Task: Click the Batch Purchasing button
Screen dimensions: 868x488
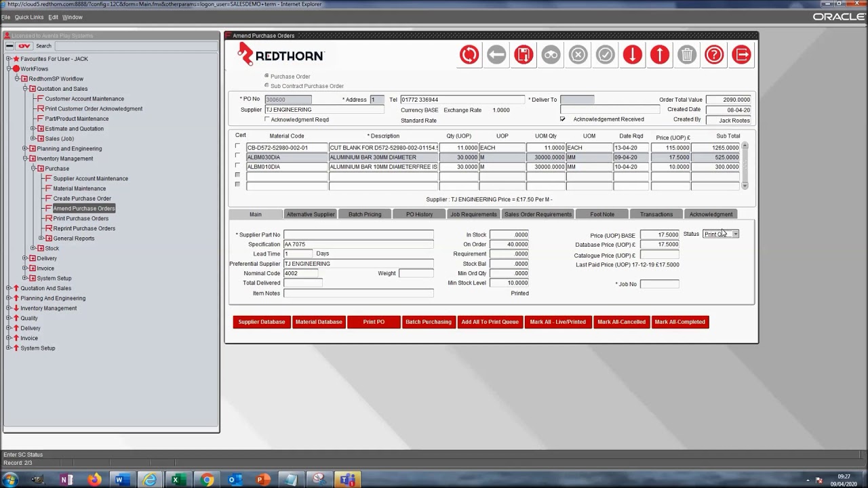Action: point(429,322)
